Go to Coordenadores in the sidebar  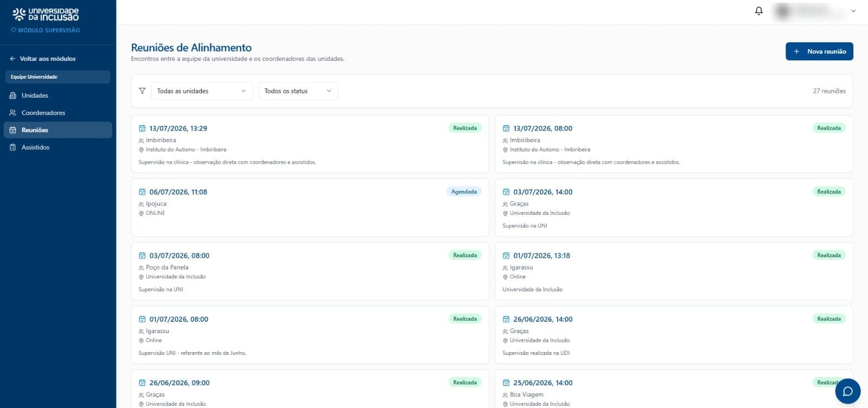(58, 113)
